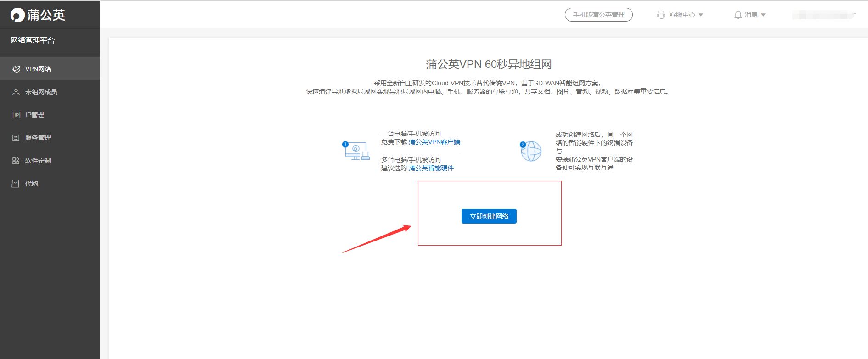Select the 代购 sidebar entry
The height and width of the screenshot is (359, 868).
click(x=50, y=184)
